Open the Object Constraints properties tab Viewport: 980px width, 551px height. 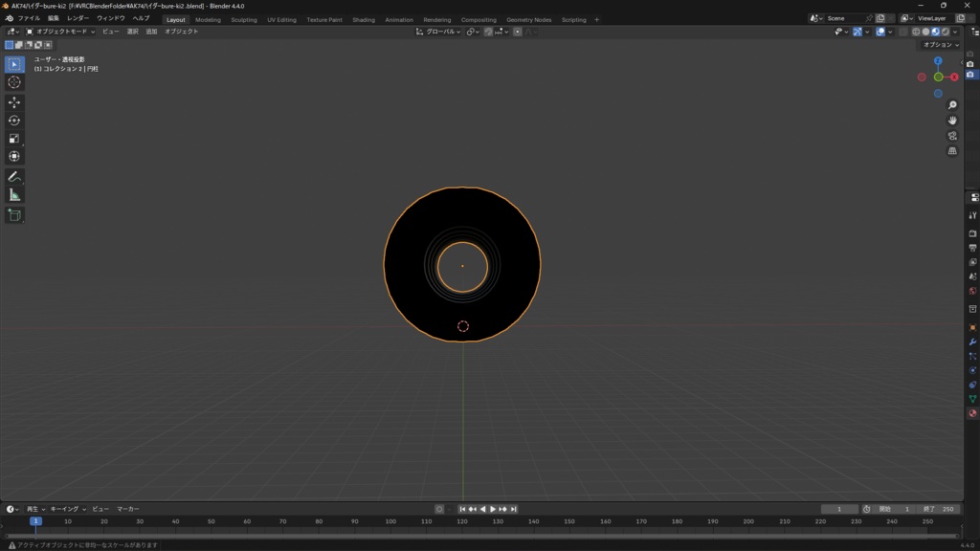point(972,385)
